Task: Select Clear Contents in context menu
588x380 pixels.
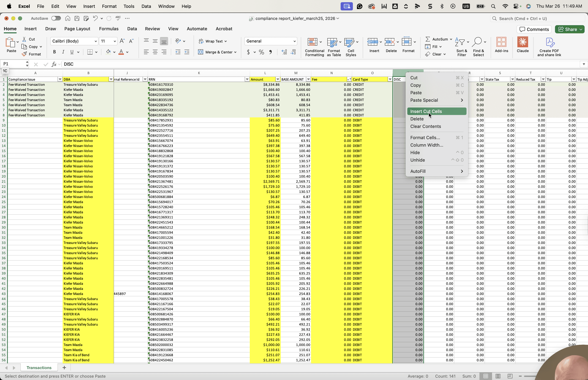Action: [x=437, y=126]
